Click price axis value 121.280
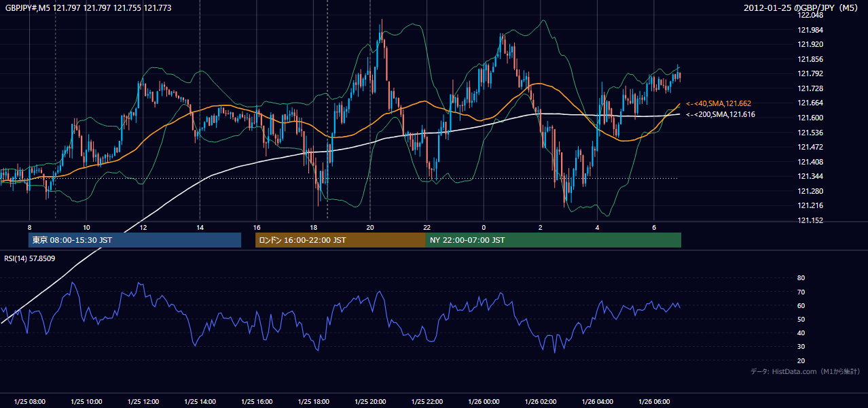Viewport: 868px width, 408px height. (x=810, y=191)
